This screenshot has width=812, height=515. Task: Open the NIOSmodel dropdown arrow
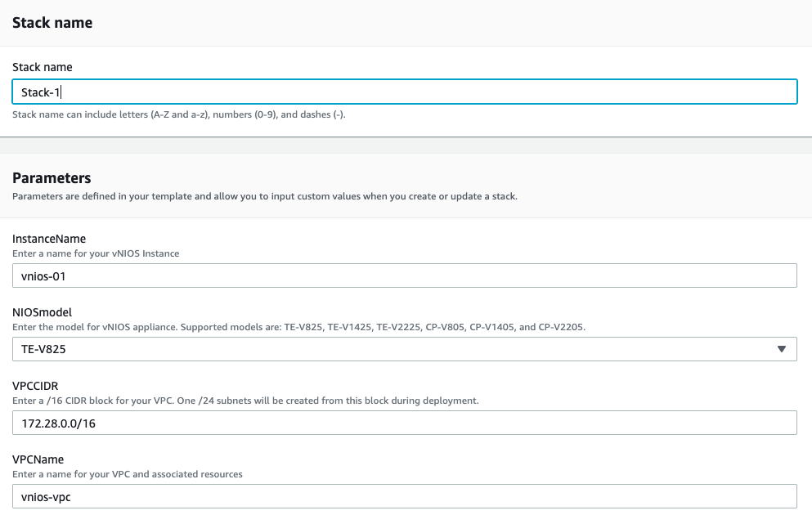pyautogui.click(x=781, y=349)
